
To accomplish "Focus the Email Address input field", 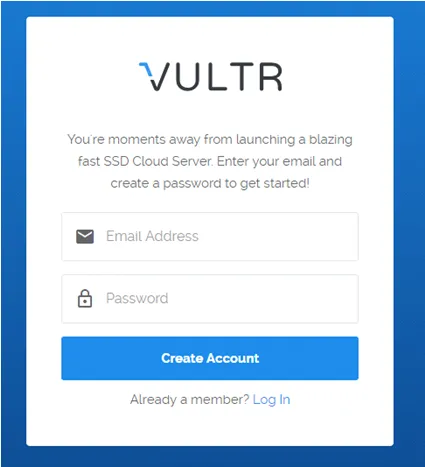I will [210, 236].
